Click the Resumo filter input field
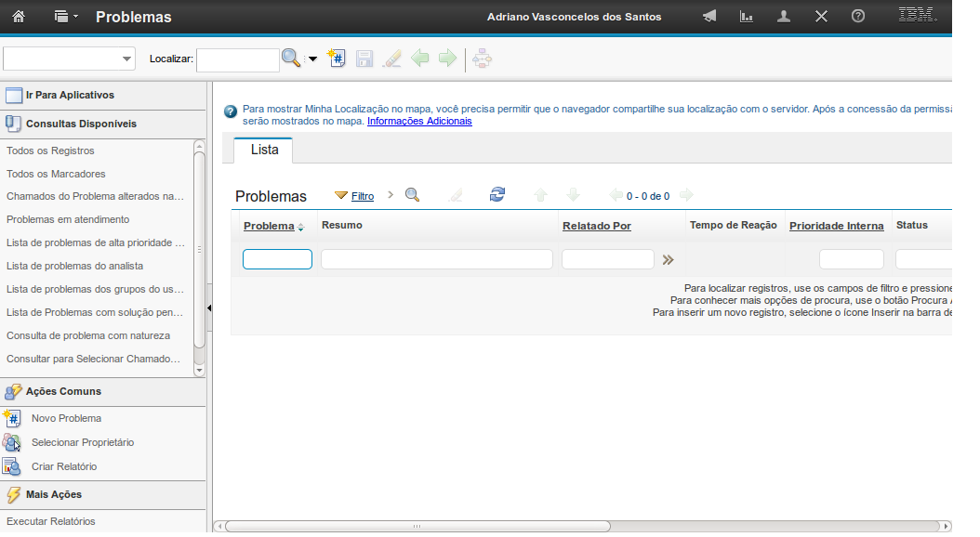The height and width of the screenshot is (537, 980). (436, 259)
